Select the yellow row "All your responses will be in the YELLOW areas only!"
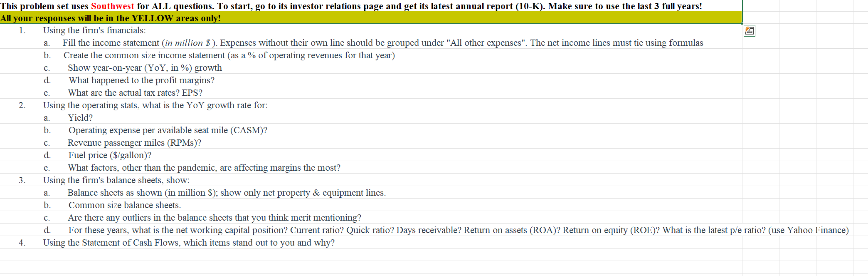The image size is (868, 276). click(371, 18)
